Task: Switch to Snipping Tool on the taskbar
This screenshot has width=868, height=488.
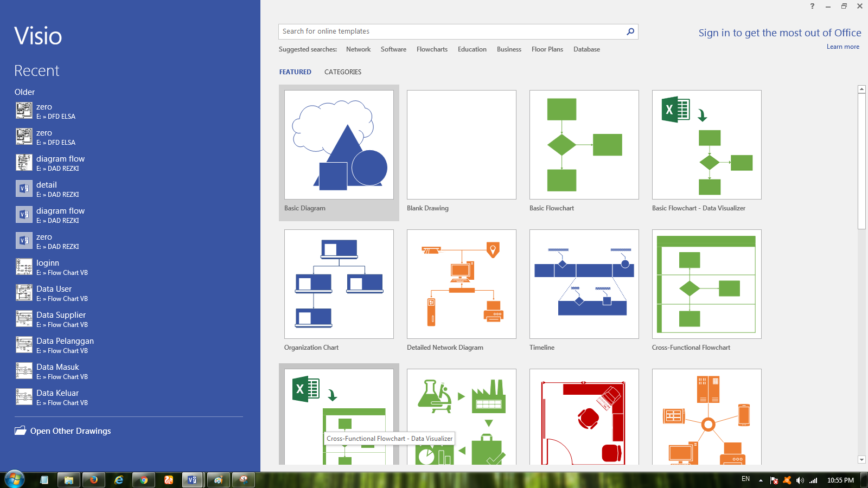Action: [x=244, y=480]
